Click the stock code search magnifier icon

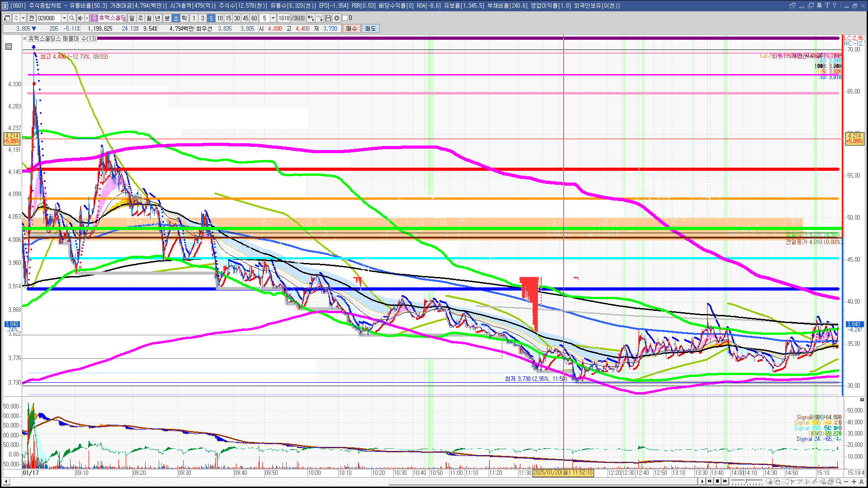[x=72, y=18]
